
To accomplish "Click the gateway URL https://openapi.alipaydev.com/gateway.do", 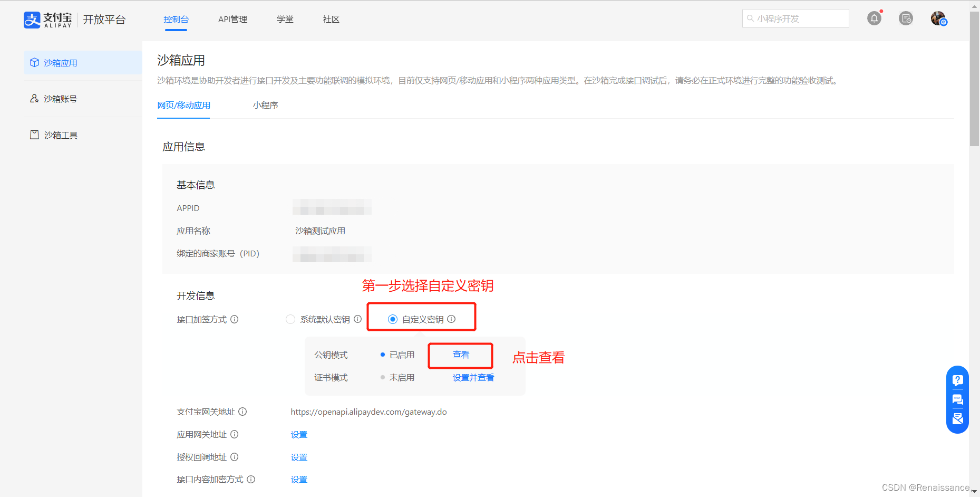I will pos(368,412).
